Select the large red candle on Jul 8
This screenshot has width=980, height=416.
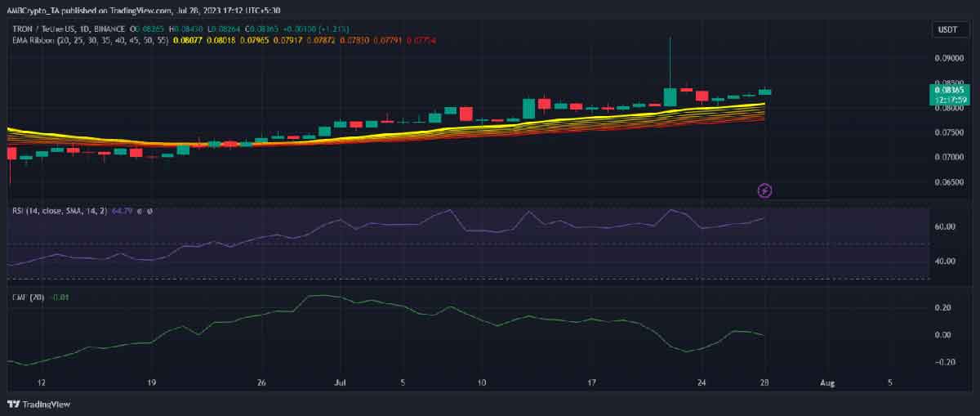point(466,113)
